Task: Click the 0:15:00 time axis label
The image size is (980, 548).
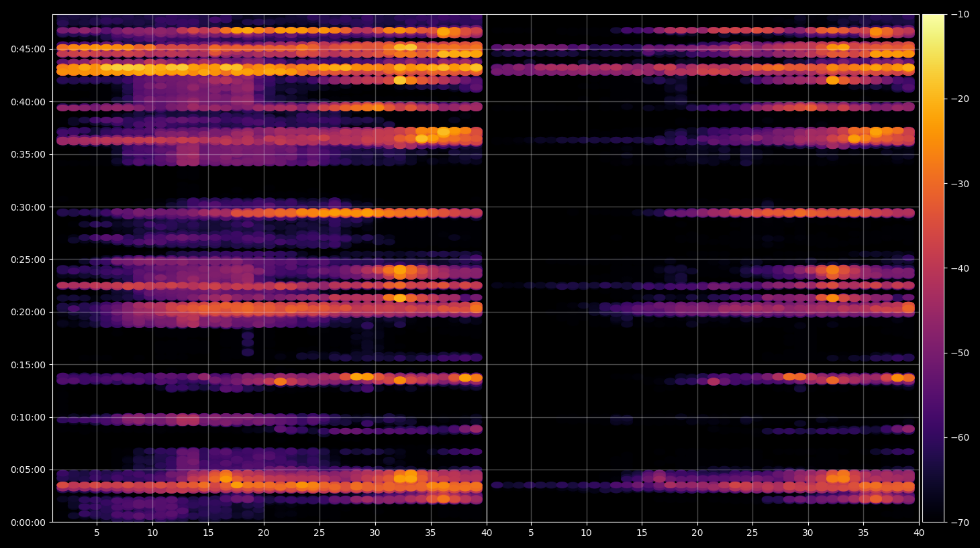Action: pos(28,365)
